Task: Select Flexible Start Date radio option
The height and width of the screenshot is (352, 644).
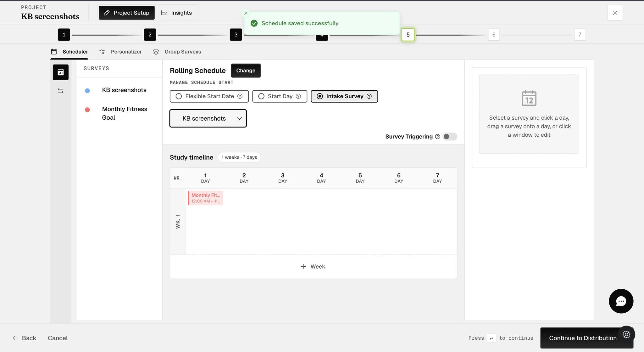Action: tap(209, 96)
